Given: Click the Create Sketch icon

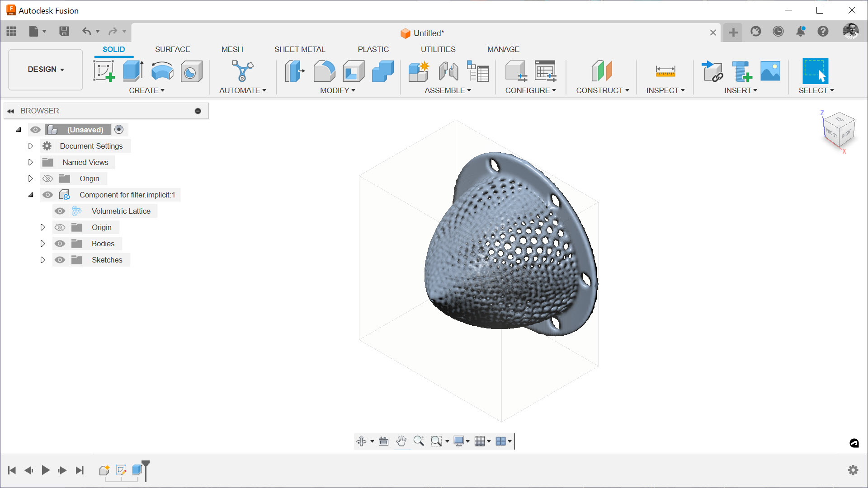Looking at the screenshot, I should tap(104, 71).
